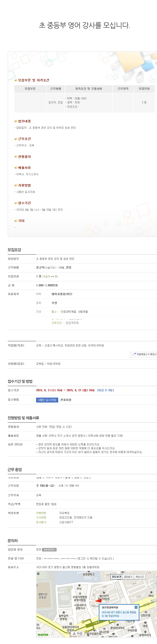Click the subway exit 1 marker on map
This screenshot has height=644, width=157.
coord(114,621)
